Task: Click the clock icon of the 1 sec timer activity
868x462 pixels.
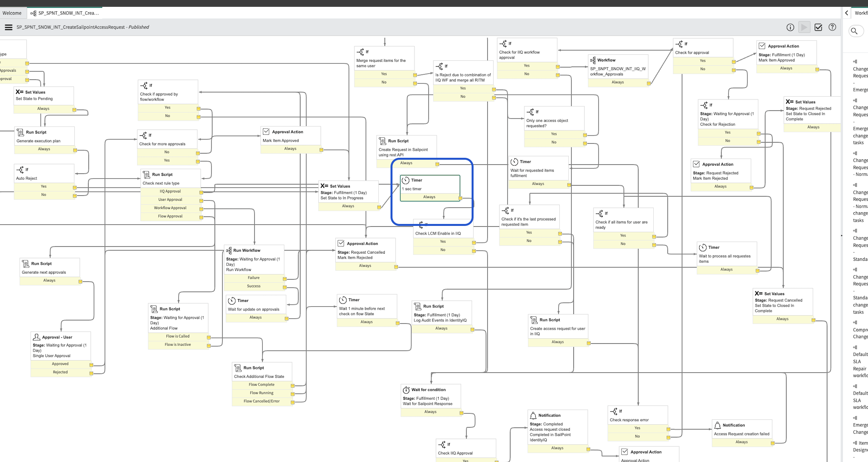Action: point(406,180)
